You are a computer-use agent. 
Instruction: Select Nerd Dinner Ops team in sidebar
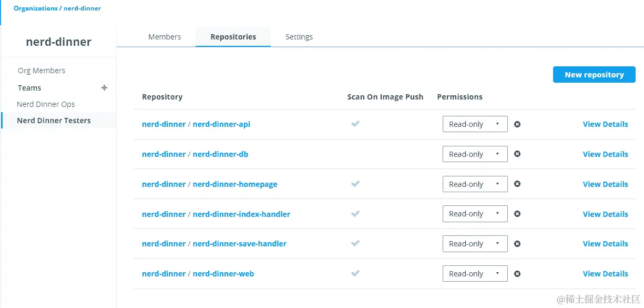point(46,104)
